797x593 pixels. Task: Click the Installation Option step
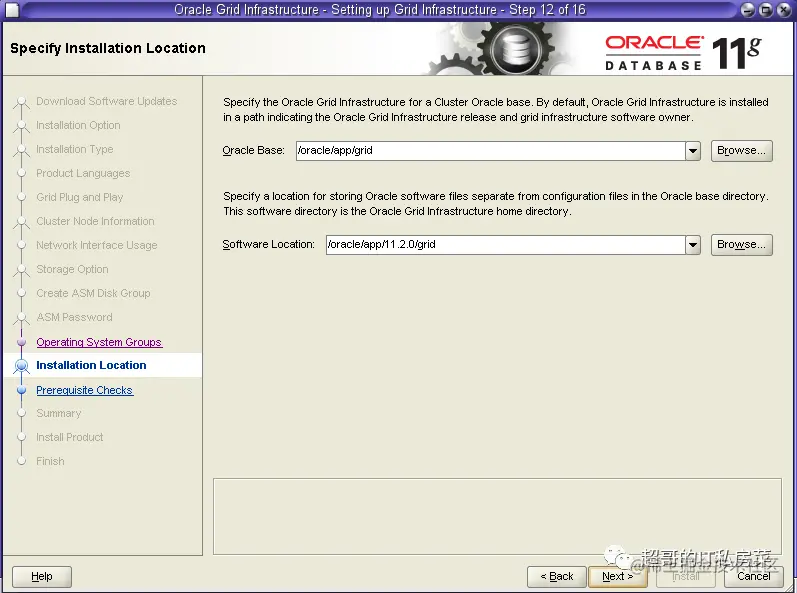coord(78,125)
